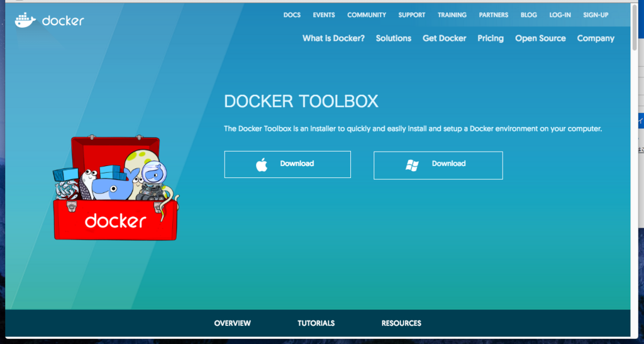The height and width of the screenshot is (344, 644).
Task: Open the Solutions menu
Action: pos(394,38)
